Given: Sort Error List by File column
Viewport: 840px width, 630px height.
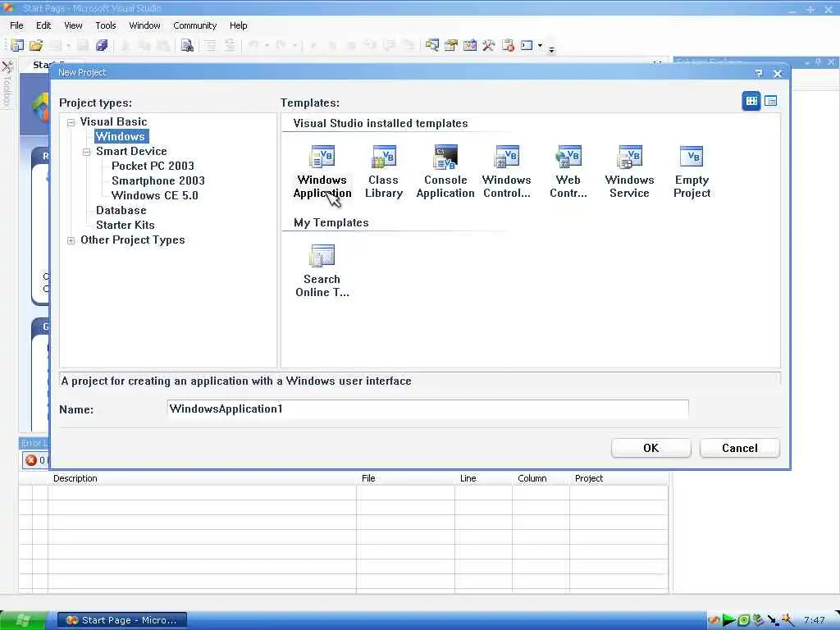Looking at the screenshot, I should 405,478.
